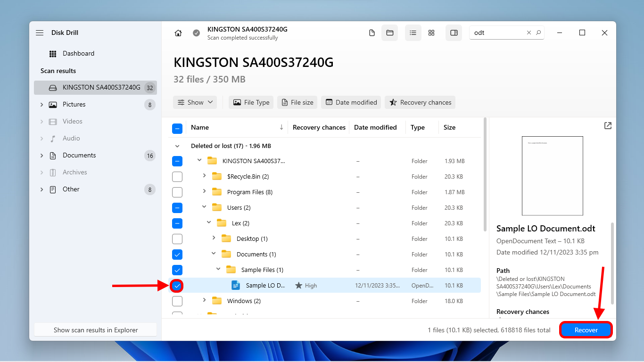Sort by the Size column header
This screenshot has width=644, height=362.
(449, 127)
